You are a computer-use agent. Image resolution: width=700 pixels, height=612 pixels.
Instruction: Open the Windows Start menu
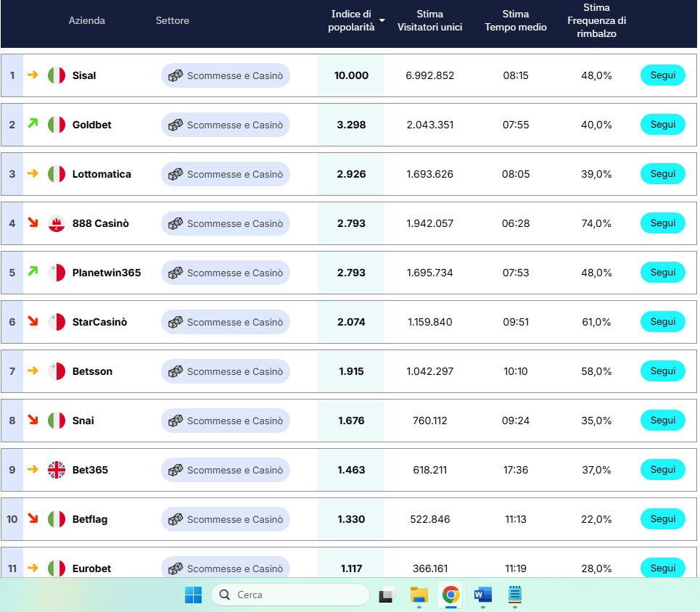pyautogui.click(x=193, y=595)
